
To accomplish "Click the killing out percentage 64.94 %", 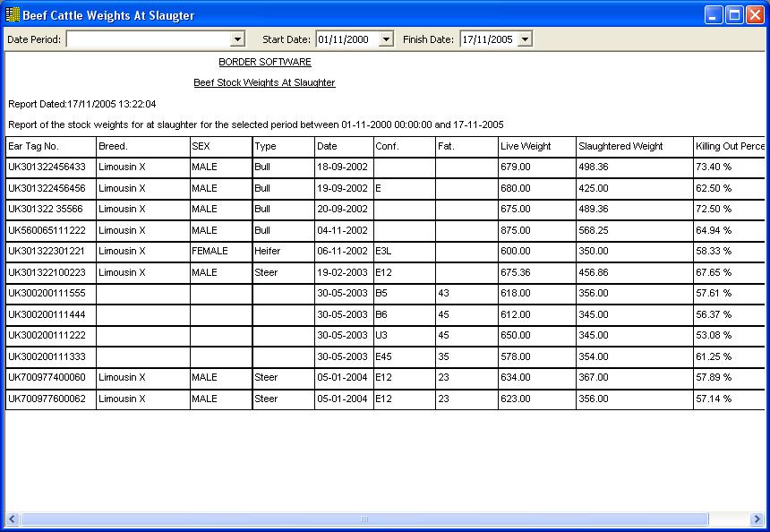I will (714, 230).
